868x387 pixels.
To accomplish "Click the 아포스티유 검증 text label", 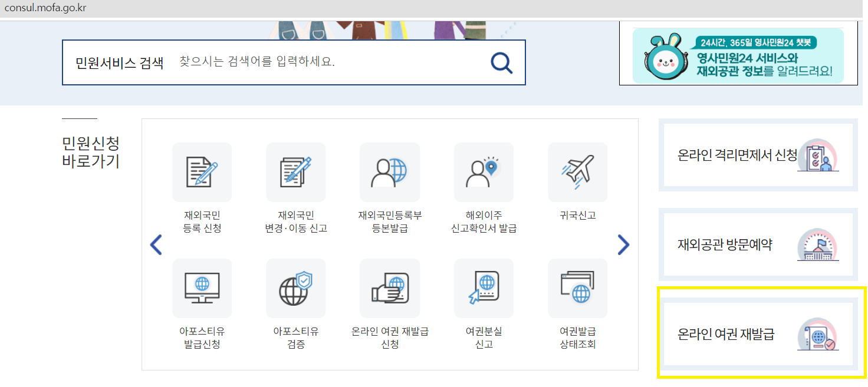I will coord(296,338).
